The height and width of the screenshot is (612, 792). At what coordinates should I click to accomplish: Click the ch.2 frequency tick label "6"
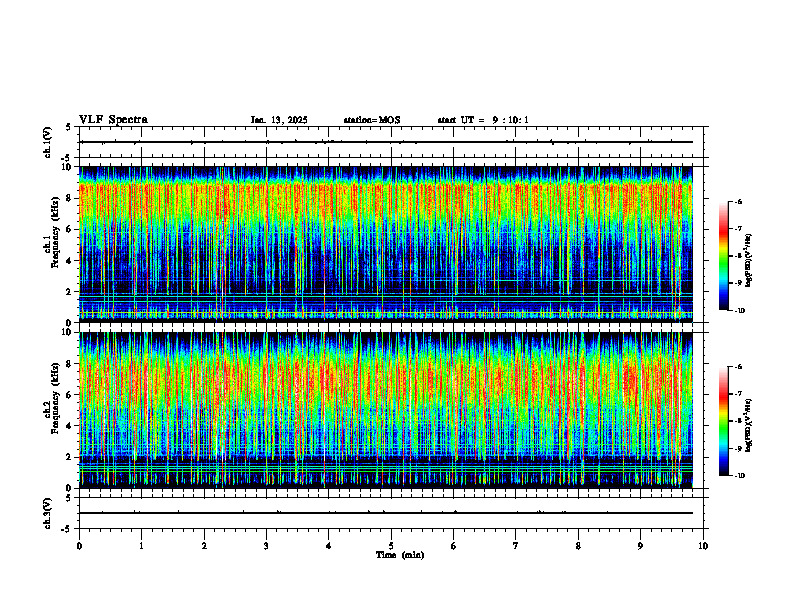pyautogui.click(x=71, y=395)
